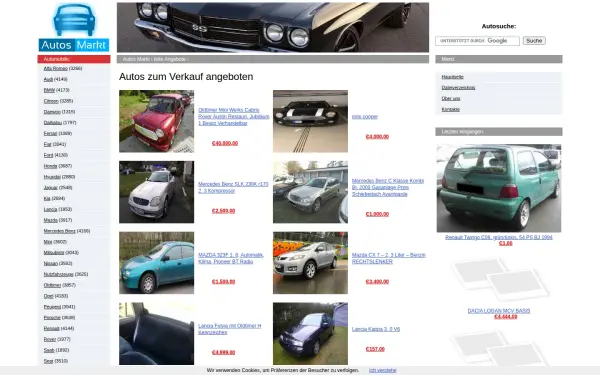Open the red Oldtimer Mini photo
Viewport: 600px width, 375px height.
click(157, 121)
